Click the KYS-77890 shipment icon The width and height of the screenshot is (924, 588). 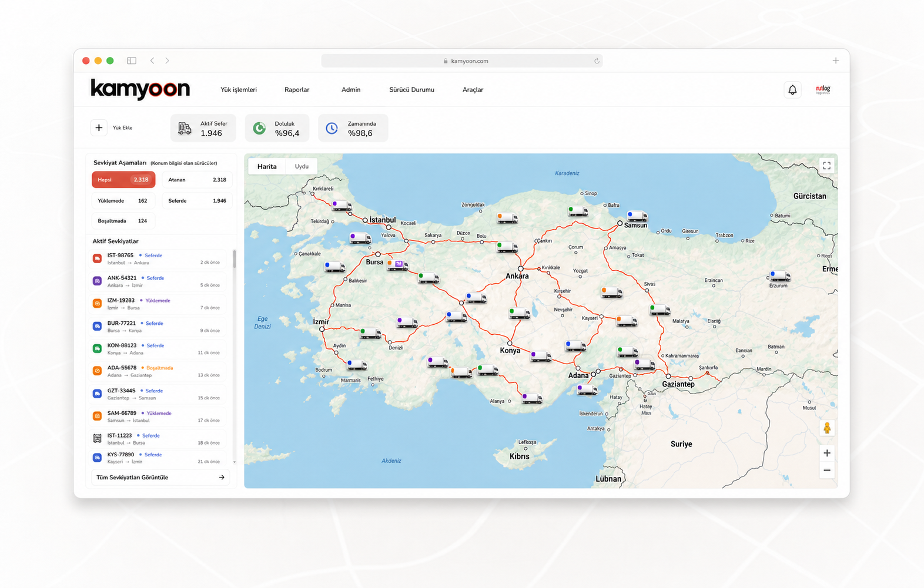[x=98, y=458]
